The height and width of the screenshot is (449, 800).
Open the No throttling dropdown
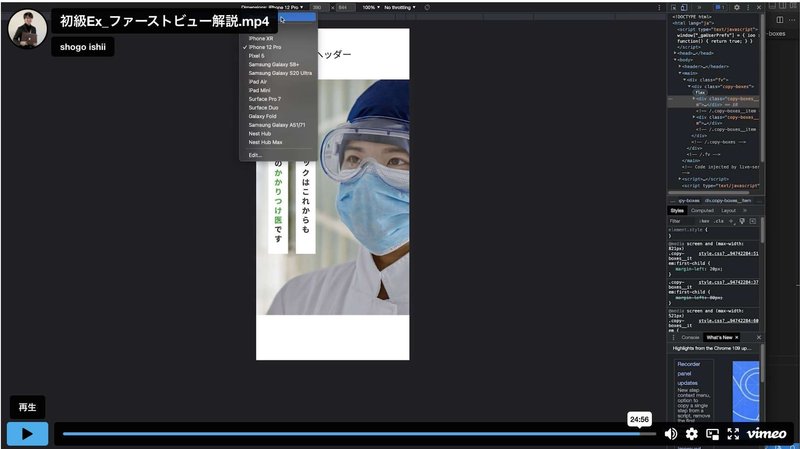[399, 8]
